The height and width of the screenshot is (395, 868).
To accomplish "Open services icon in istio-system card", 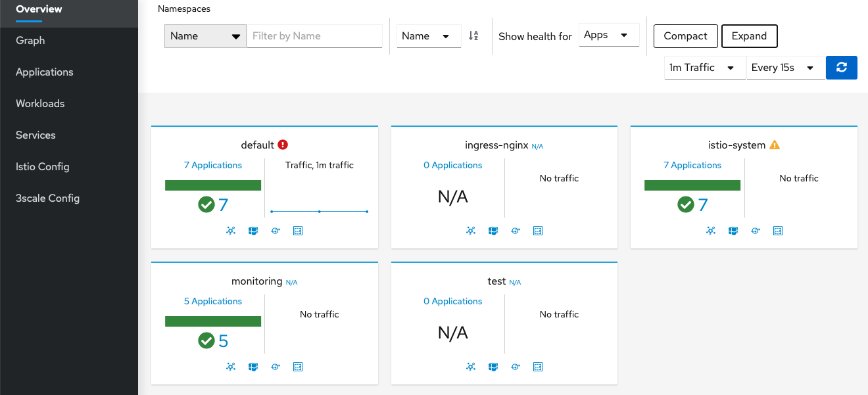I will 777,231.
